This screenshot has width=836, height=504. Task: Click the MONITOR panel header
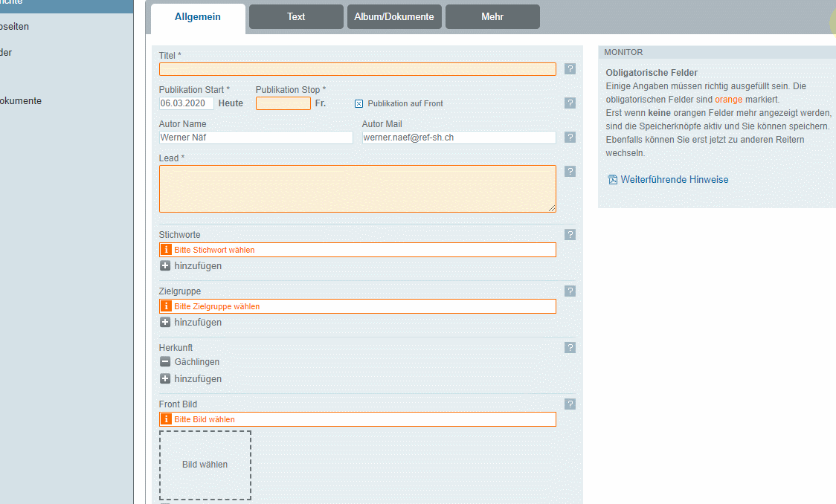click(716, 52)
